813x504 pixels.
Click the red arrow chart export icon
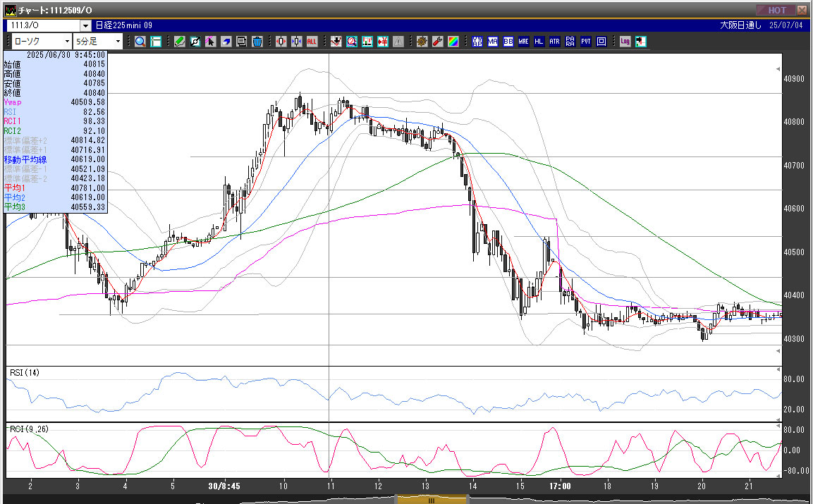pos(640,42)
